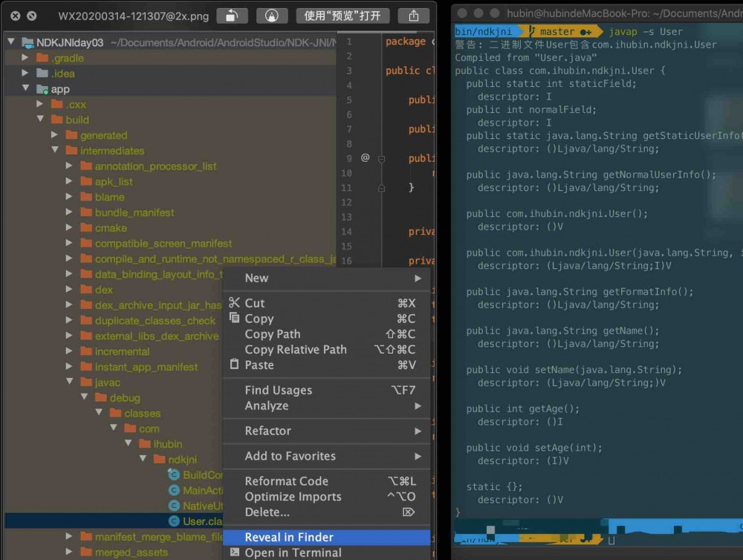Select the User.class file in the tree
This screenshot has width=743, height=560.
[202, 521]
